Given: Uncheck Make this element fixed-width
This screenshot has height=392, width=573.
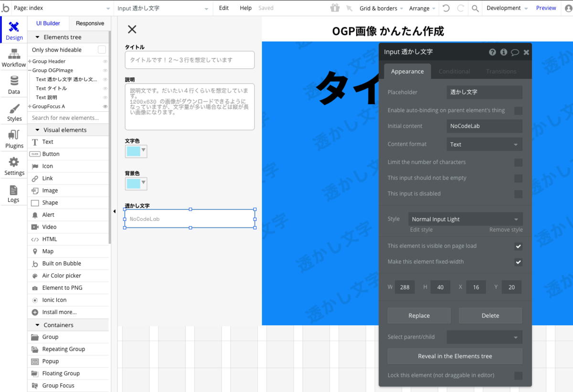Looking at the screenshot, I should point(518,262).
